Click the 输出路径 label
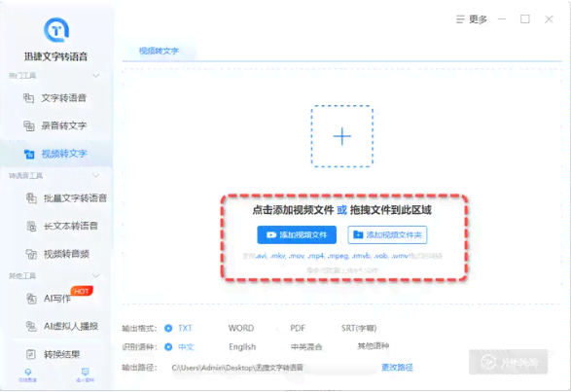 [139, 368]
